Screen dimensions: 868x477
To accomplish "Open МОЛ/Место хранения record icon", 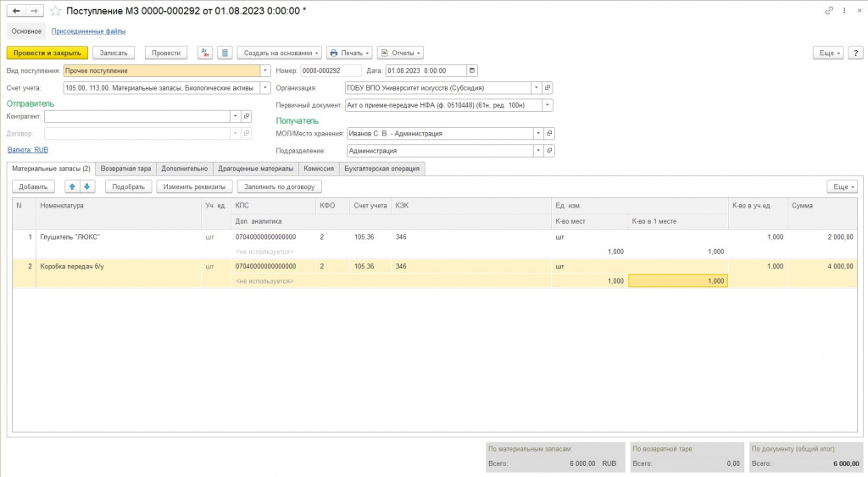I will 549,133.
